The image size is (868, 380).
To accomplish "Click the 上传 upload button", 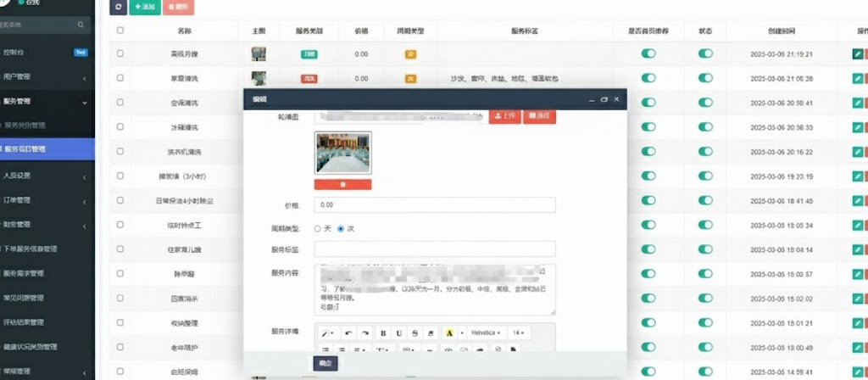I will [505, 115].
